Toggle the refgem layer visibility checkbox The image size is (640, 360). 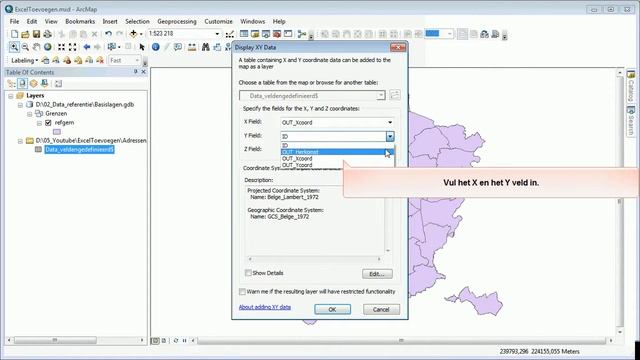click(x=48, y=122)
